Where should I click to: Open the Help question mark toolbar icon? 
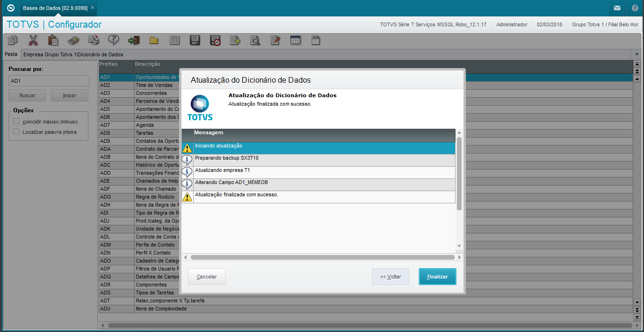(113, 40)
